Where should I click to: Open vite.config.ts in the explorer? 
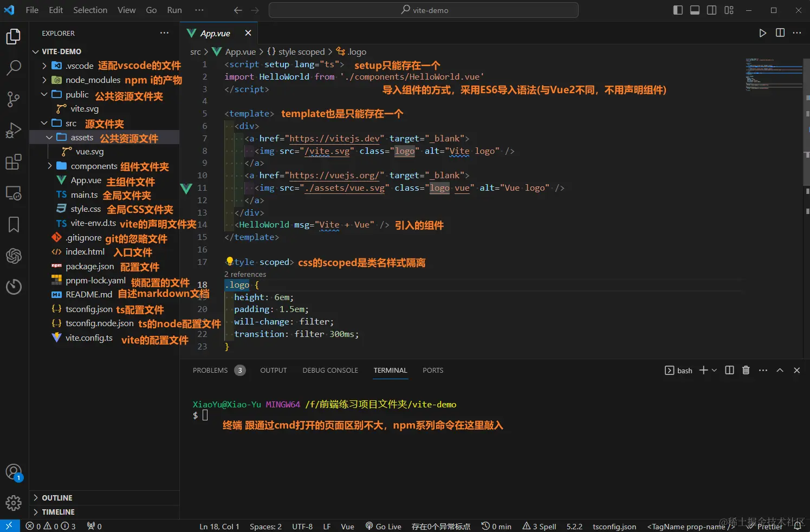click(x=89, y=338)
